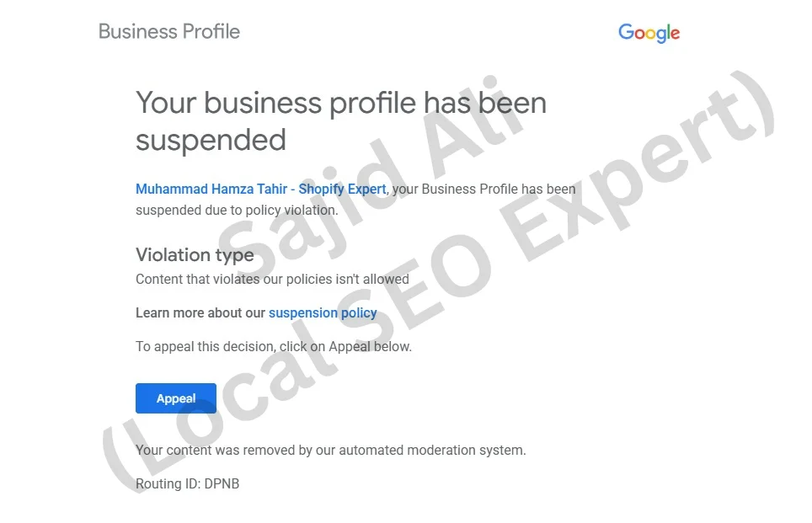The height and width of the screenshot is (523, 812).
Task: Click the Learn more about our text
Action: (201, 312)
